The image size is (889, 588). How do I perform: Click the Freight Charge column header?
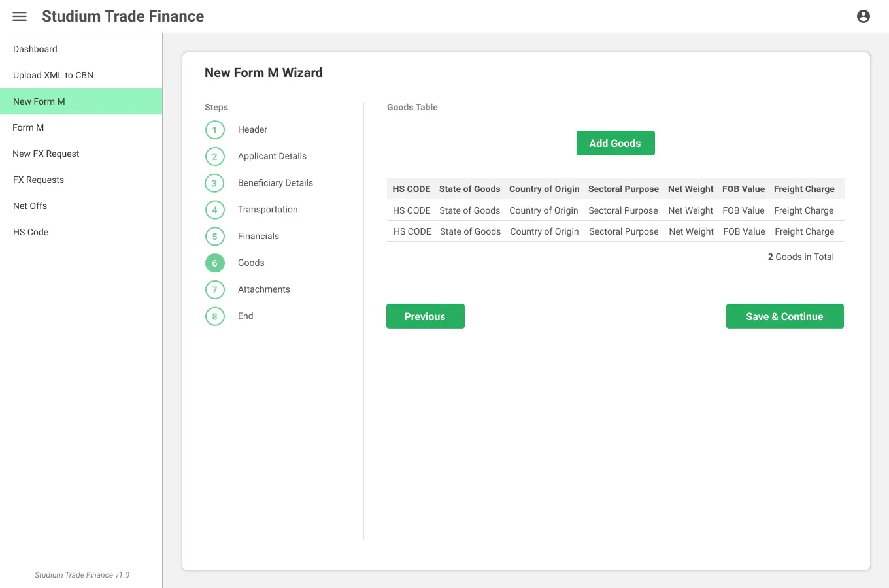pos(804,189)
